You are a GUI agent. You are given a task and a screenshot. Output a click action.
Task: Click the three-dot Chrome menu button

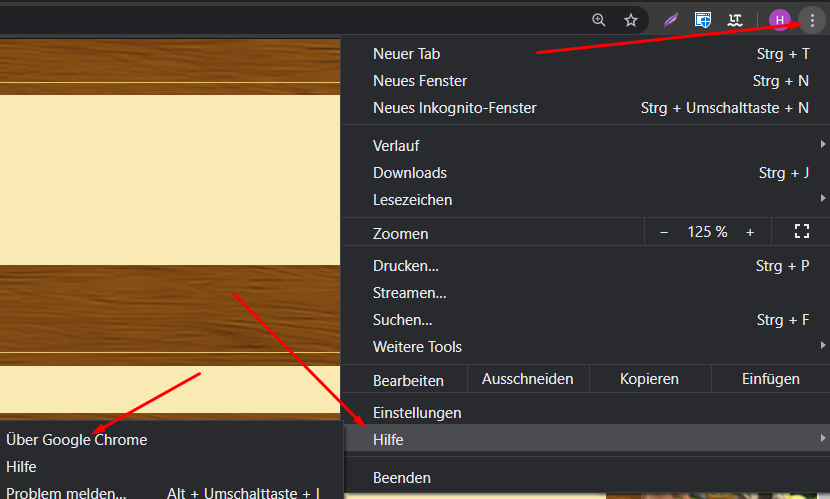coord(812,19)
